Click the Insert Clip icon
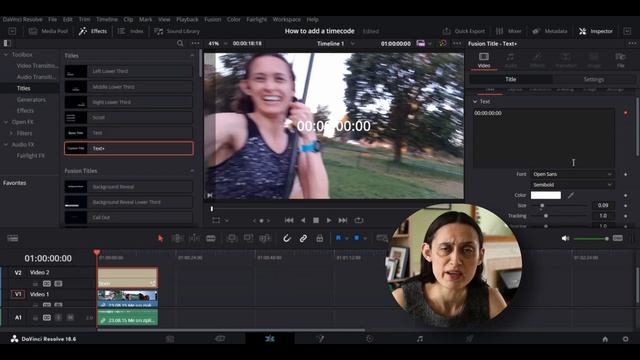The width and height of the screenshot is (640, 360). [x=231, y=238]
